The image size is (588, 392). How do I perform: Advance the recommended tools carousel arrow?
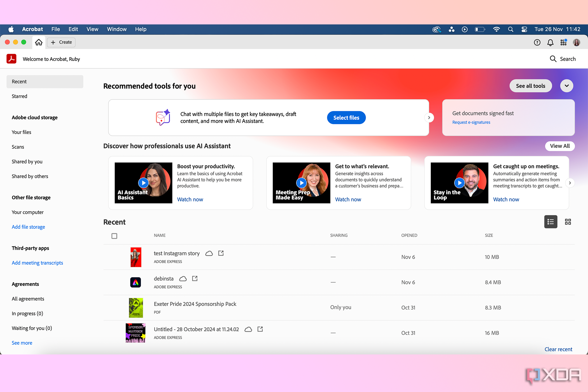tap(429, 118)
